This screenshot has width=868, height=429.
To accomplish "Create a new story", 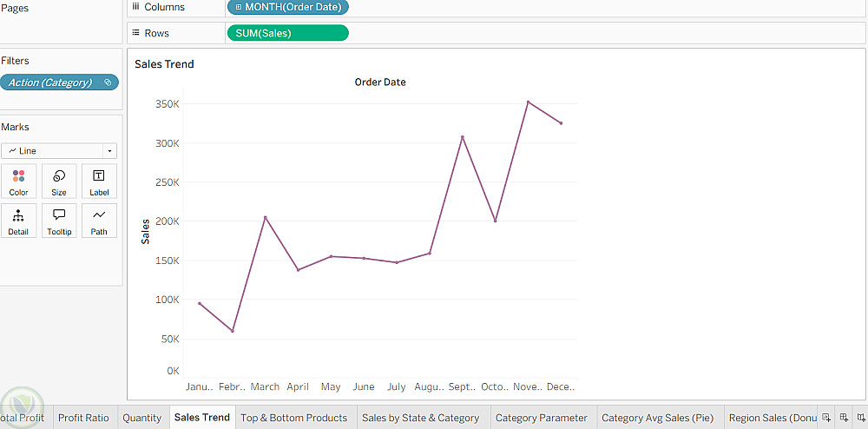I will click(860, 418).
